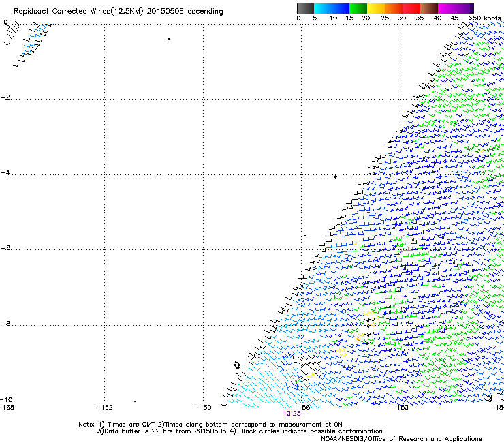This screenshot has width=504, height=443.
Task: Click the legend label '40'
Action: pos(437,18)
